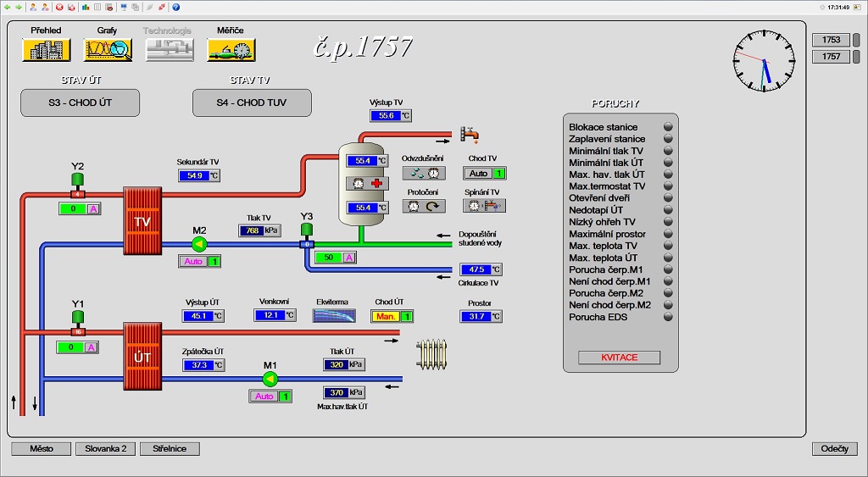
Task: Select Výstup TV temperature 55.6 field
Action: (x=391, y=116)
